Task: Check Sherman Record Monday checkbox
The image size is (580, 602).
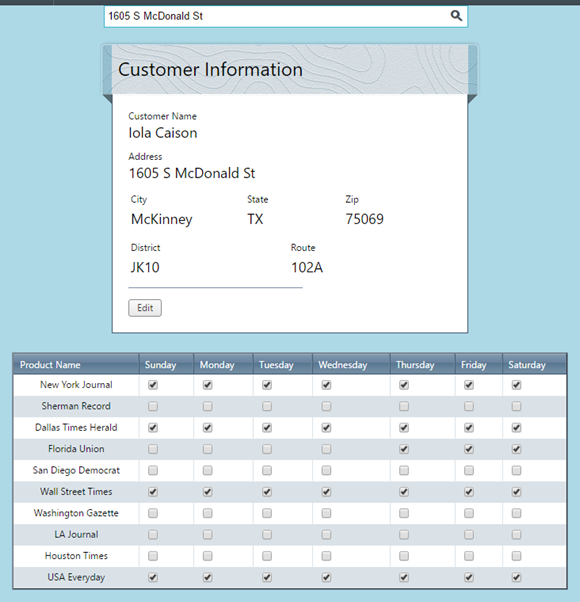Action: (208, 406)
